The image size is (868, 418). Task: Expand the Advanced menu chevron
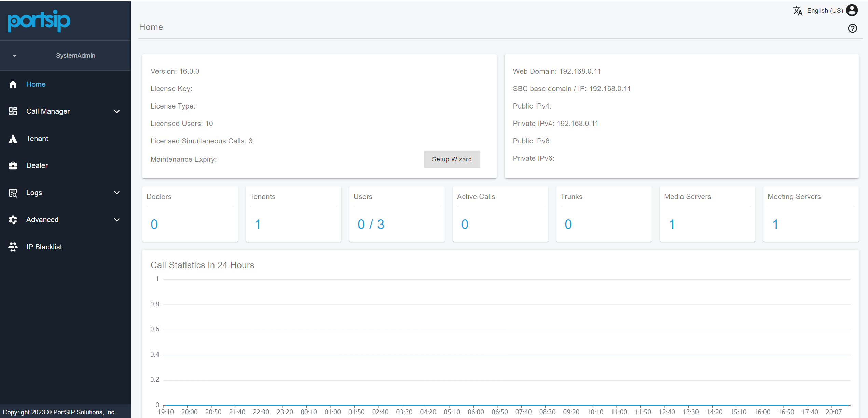[117, 220]
